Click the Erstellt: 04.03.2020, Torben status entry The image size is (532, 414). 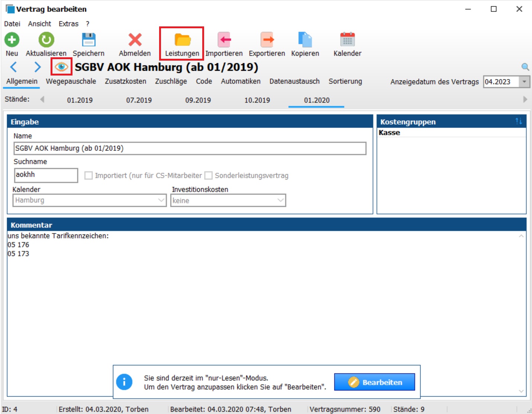coord(104,409)
